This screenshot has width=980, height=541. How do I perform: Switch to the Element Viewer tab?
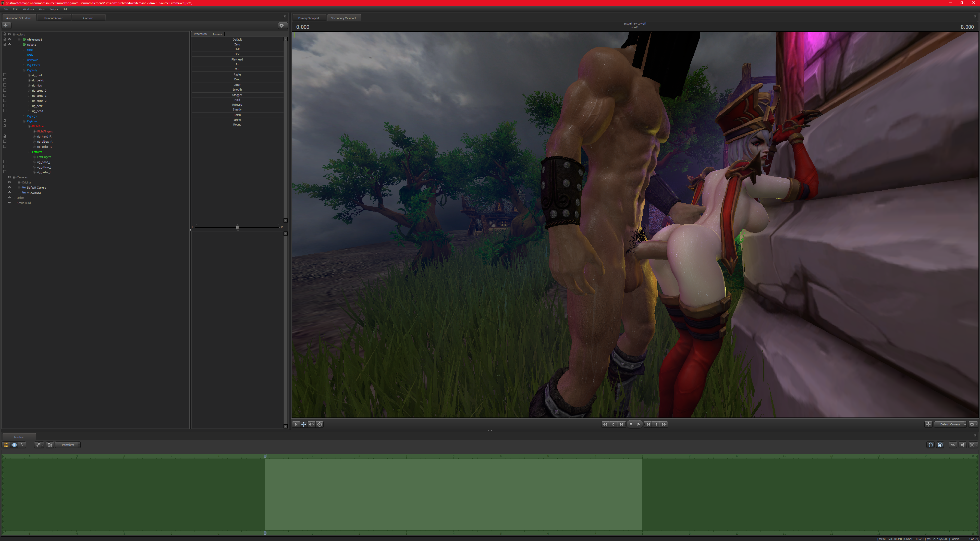tap(53, 18)
